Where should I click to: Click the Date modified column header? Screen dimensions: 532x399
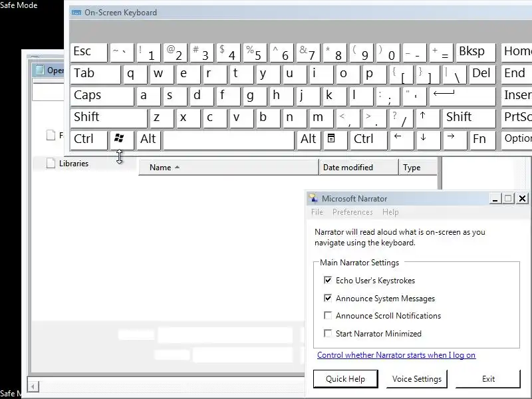pyautogui.click(x=358, y=168)
